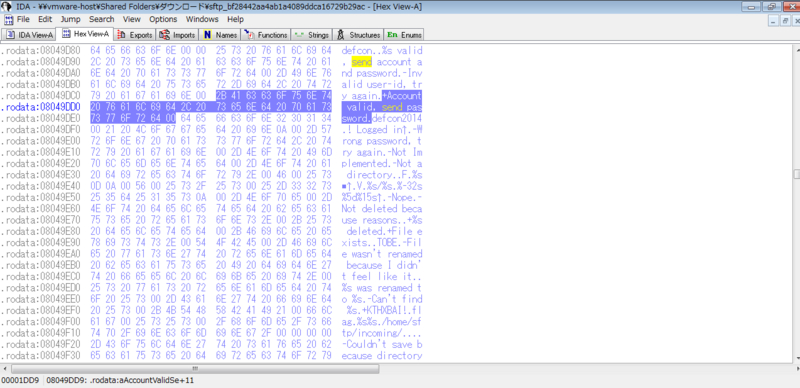The width and height of the screenshot is (800, 388).
Task: Click the scroll up arrow of hex view
Action: (x=796, y=49)
